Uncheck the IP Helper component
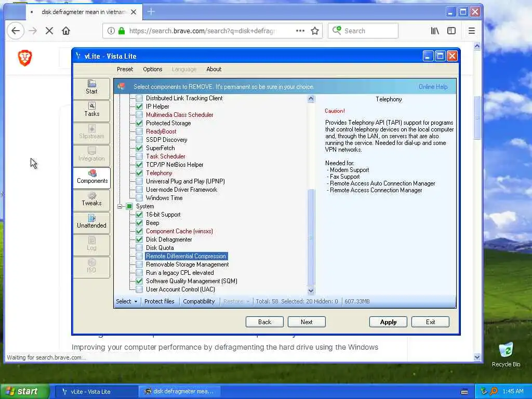 pyautogui.click(x=139, y=107)
